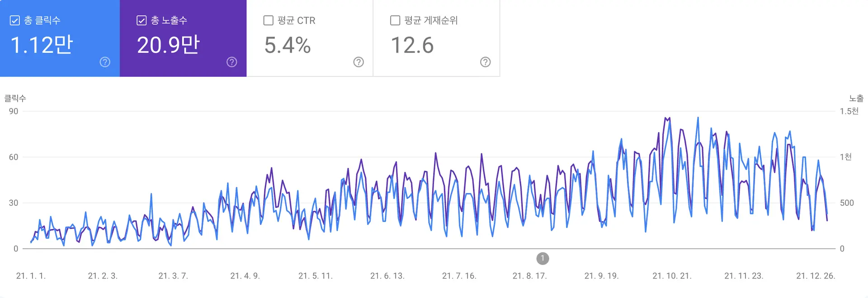This screenshot has height=298, width=868.
Task: Click the 21. 1. 1. date label
Action: [31, 276]
